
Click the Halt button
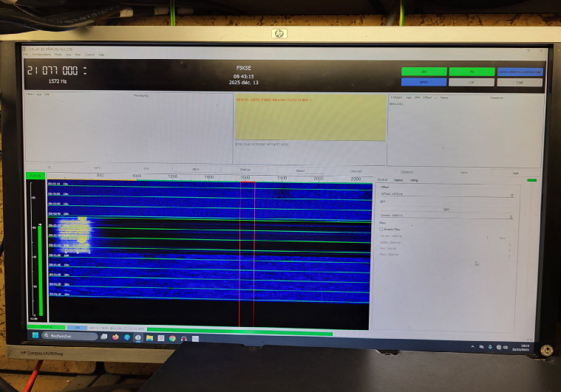pyautogui.click(x=515, y=173)
